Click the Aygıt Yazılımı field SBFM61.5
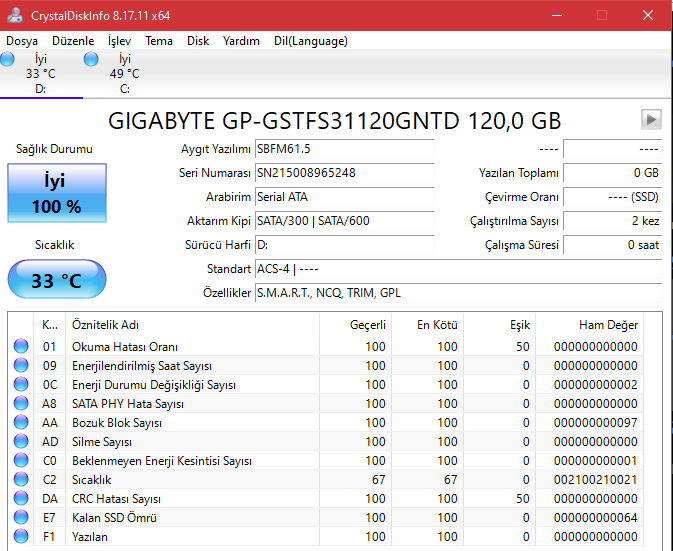Image resolution: width=673 pixels, height=551 pixels. pos(344,149)
